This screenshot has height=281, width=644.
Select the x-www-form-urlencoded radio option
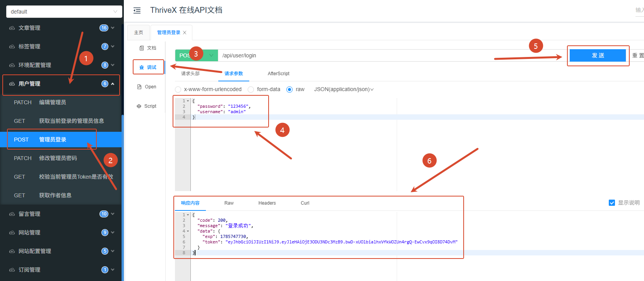(x=178, y=90)
